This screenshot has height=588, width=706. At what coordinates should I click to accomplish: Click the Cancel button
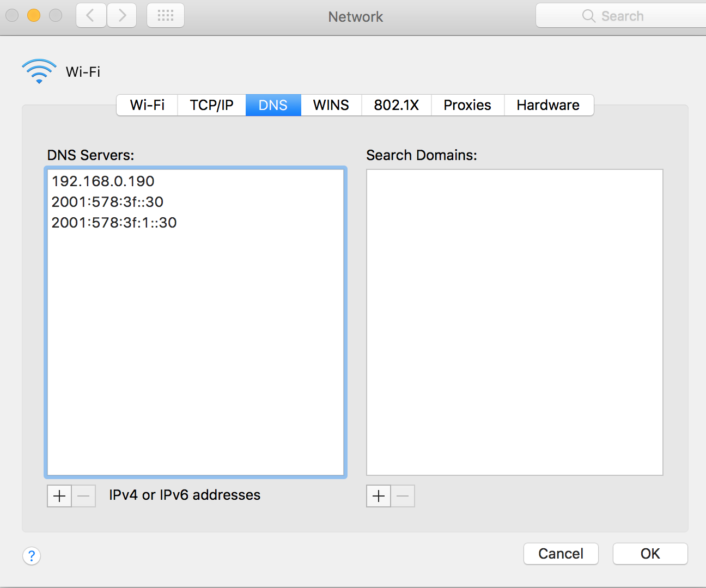tap(561, 554)
